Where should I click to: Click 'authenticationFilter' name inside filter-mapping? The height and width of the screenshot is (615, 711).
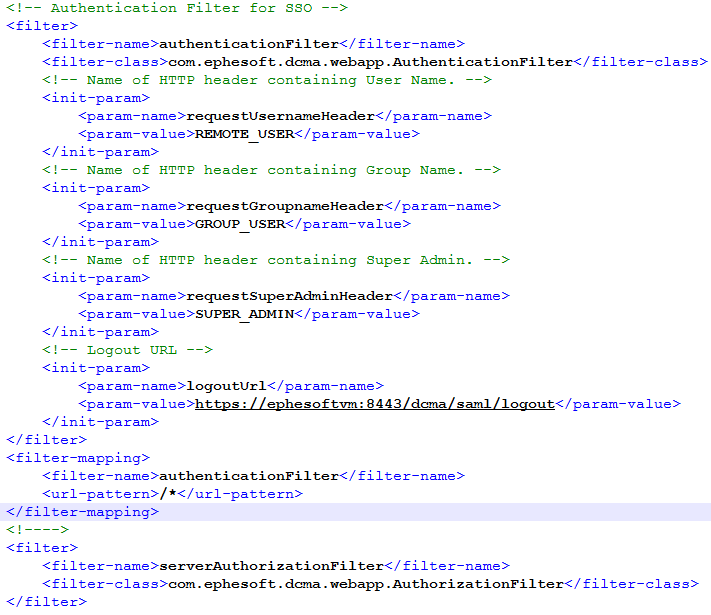(249, 476)
